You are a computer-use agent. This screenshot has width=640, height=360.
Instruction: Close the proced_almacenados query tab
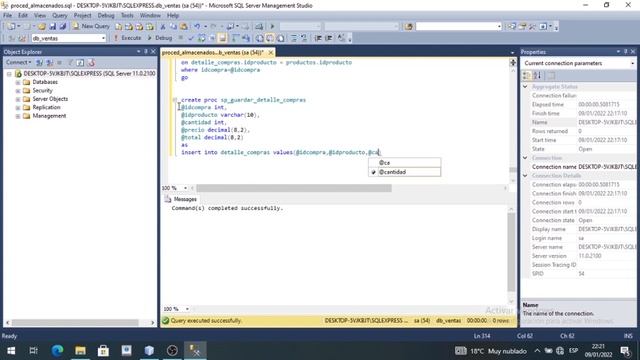pos(271,53)
